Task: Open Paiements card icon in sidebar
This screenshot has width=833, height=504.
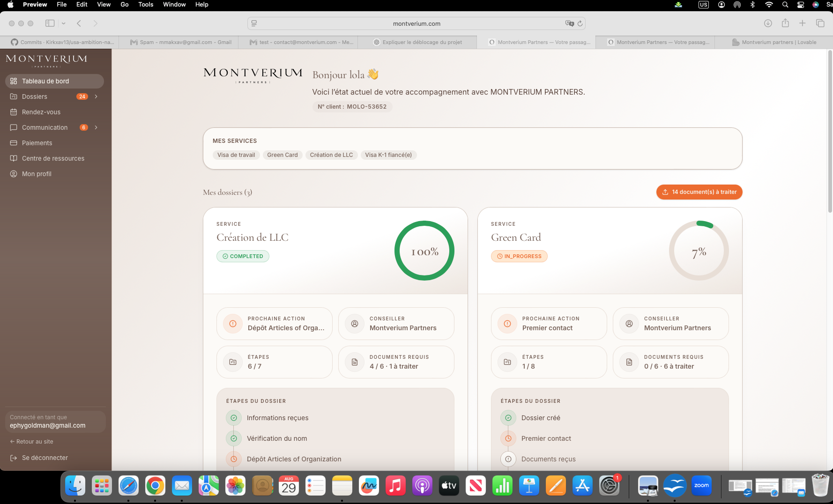Action: click(x=14, y=143)
